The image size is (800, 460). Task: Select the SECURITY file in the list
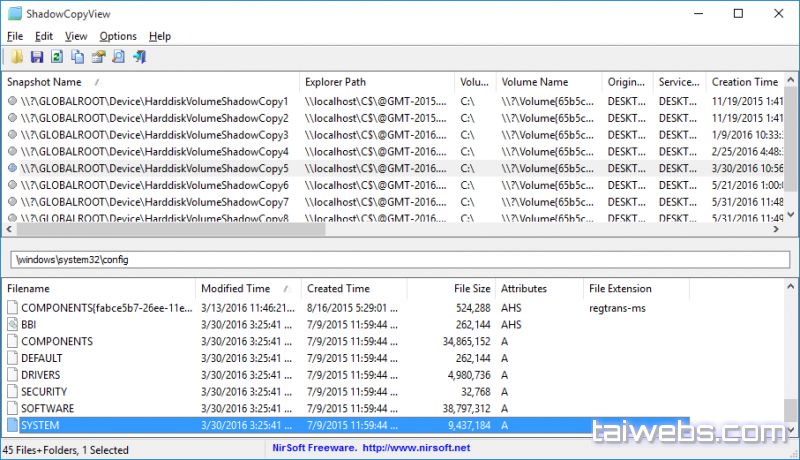(x=44, y=392)
